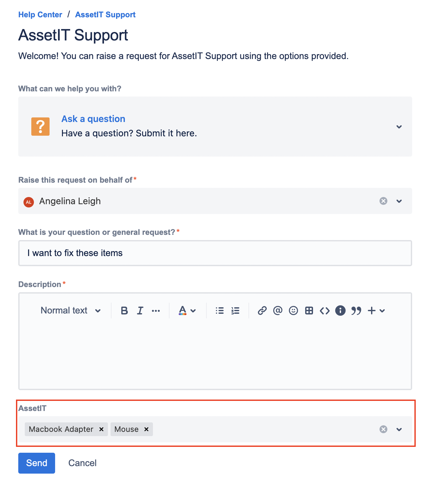Toggle italic formatting in description editor
Image resolution: width=448 pixels, height=486 pixels.
[x=140, y=311]
